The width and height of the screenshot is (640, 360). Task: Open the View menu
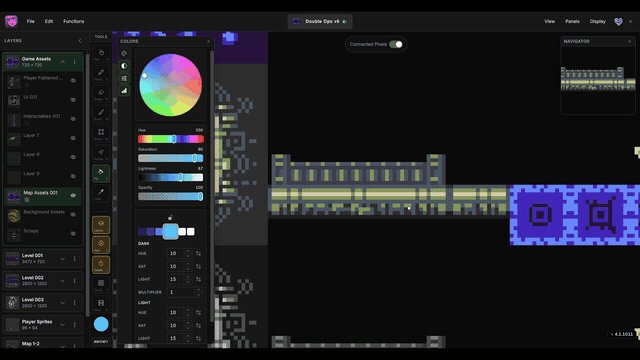[549, 21]
